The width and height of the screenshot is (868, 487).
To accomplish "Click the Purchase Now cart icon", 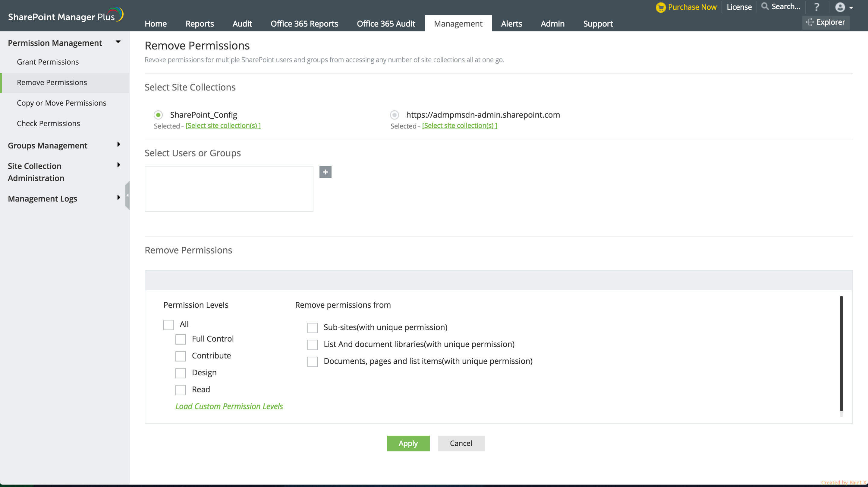I will coord(660,8).
